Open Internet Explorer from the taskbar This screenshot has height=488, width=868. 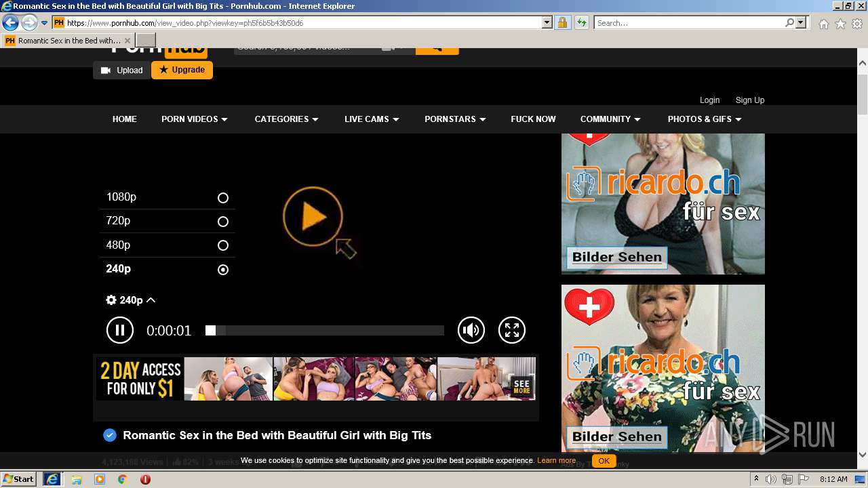(x=52, y=479)
